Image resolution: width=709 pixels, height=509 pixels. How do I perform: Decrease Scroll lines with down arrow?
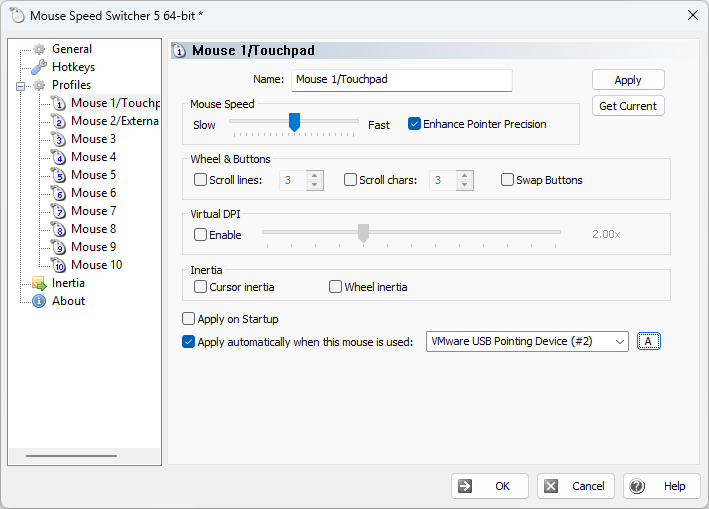[x=315, y=185]
